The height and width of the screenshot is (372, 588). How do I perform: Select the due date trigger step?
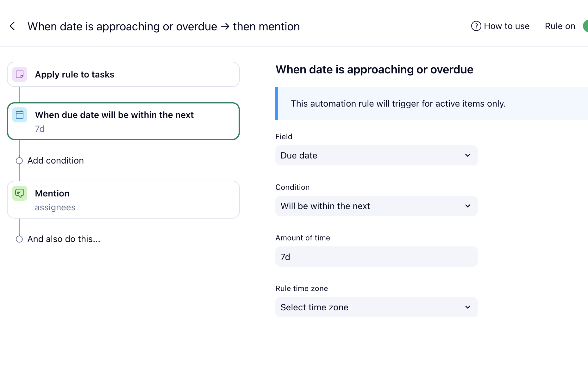[x=123, y=121]
